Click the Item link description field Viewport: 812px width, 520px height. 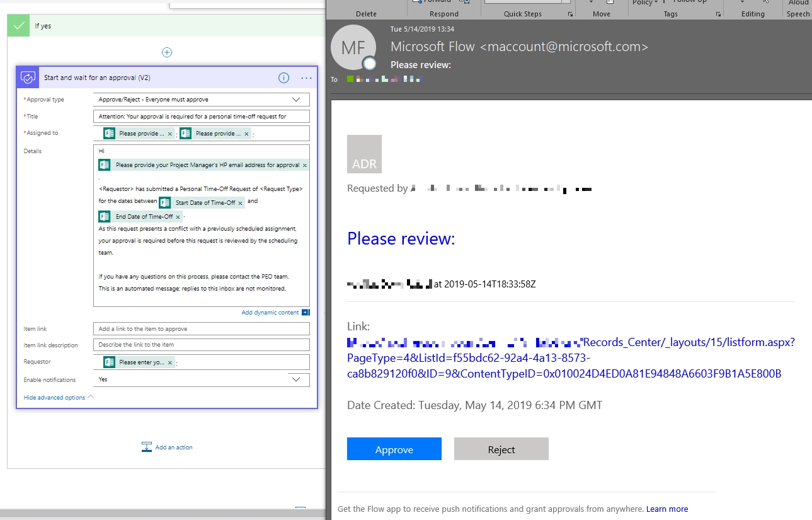coord(202,345)
